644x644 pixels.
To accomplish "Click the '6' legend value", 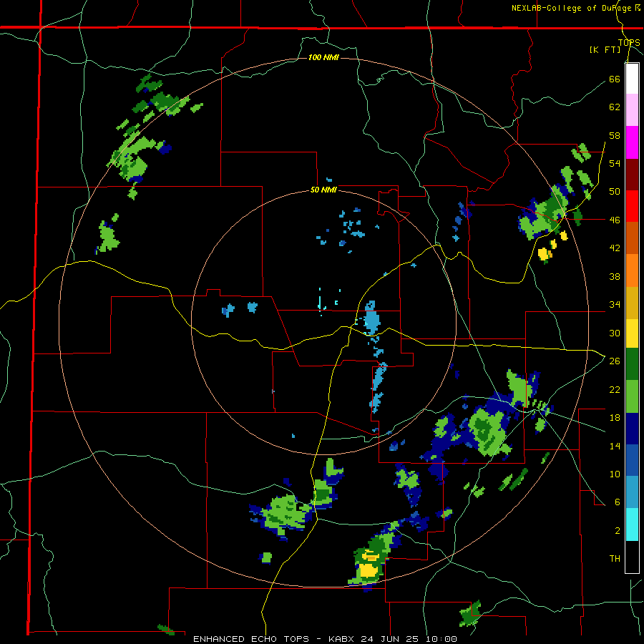I will click(x=618, y=502).
